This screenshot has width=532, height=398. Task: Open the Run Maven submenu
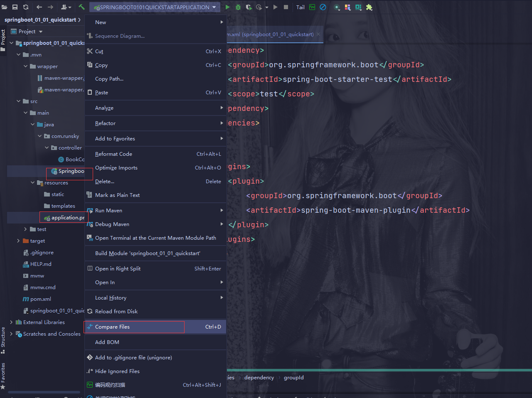155,211
